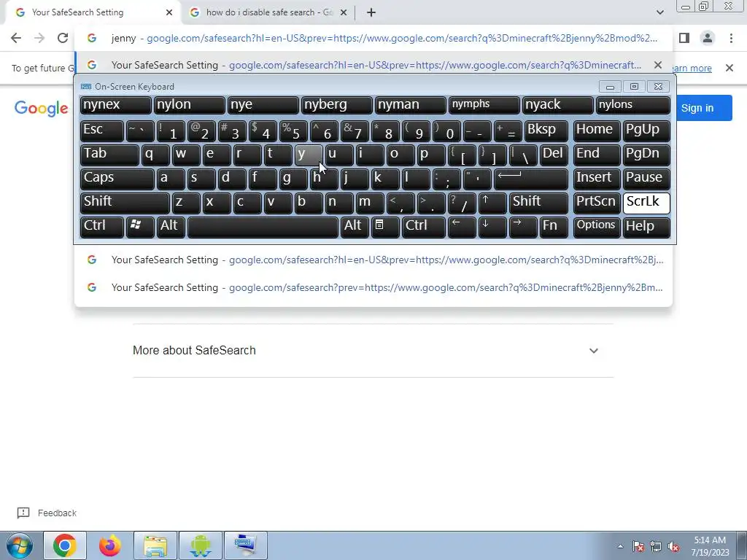This screenshot has height=560, width=747.
Task: Click the Google logo
Action: 41,108
